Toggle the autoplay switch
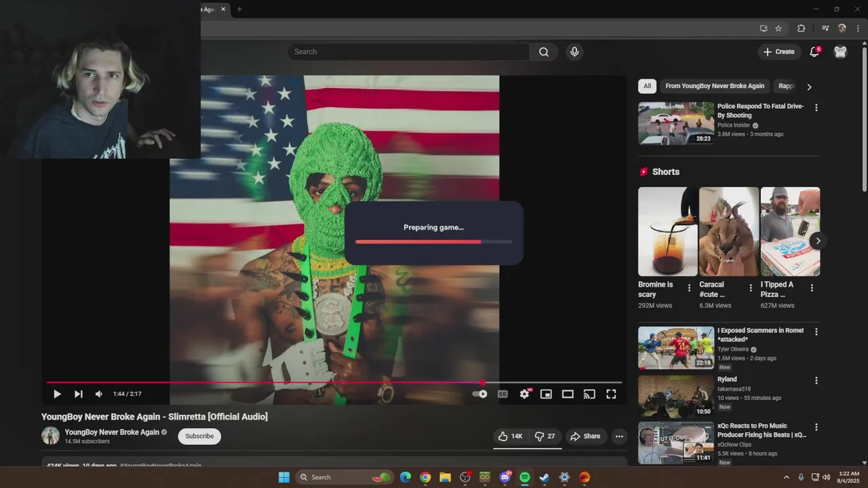 click(x=480, y=394)
